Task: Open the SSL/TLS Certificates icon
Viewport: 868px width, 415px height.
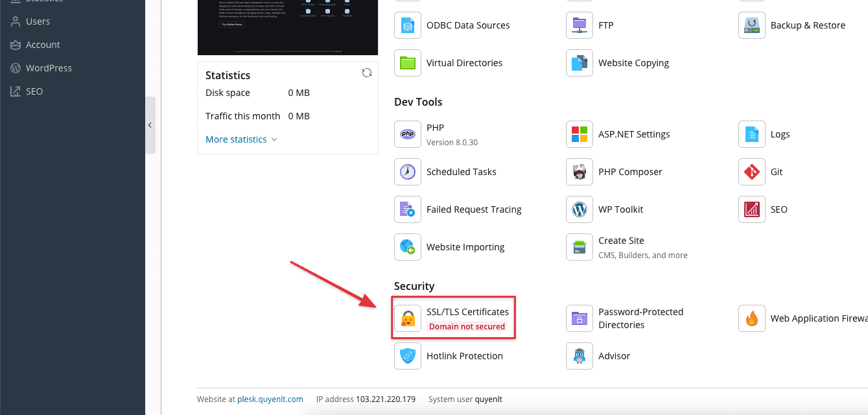Action: pos(408,318)
